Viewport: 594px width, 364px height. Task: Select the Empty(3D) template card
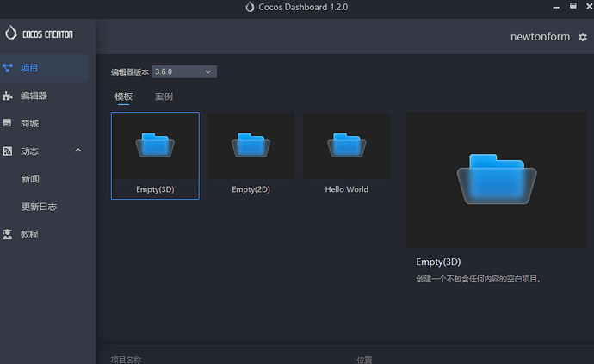point(155,155)
